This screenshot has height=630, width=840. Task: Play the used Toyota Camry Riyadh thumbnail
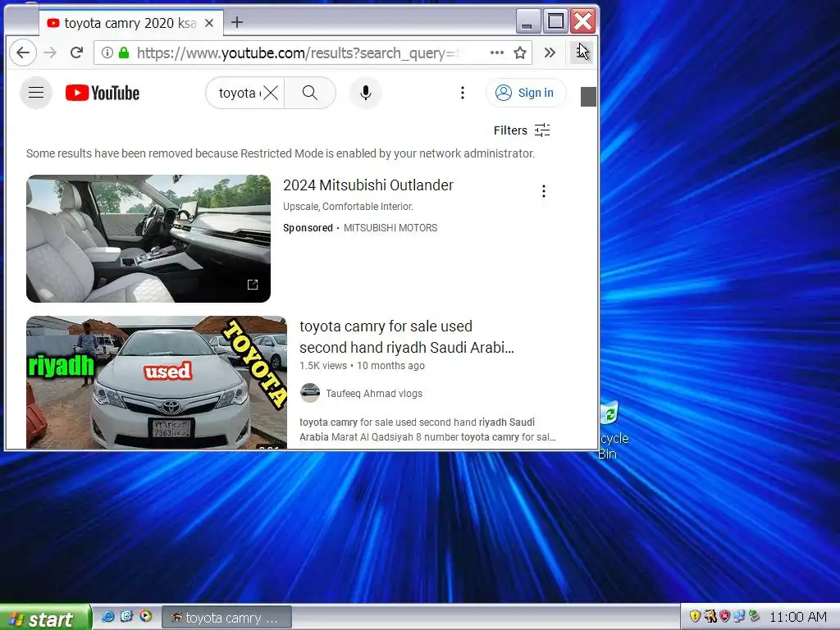click(157, 382)
